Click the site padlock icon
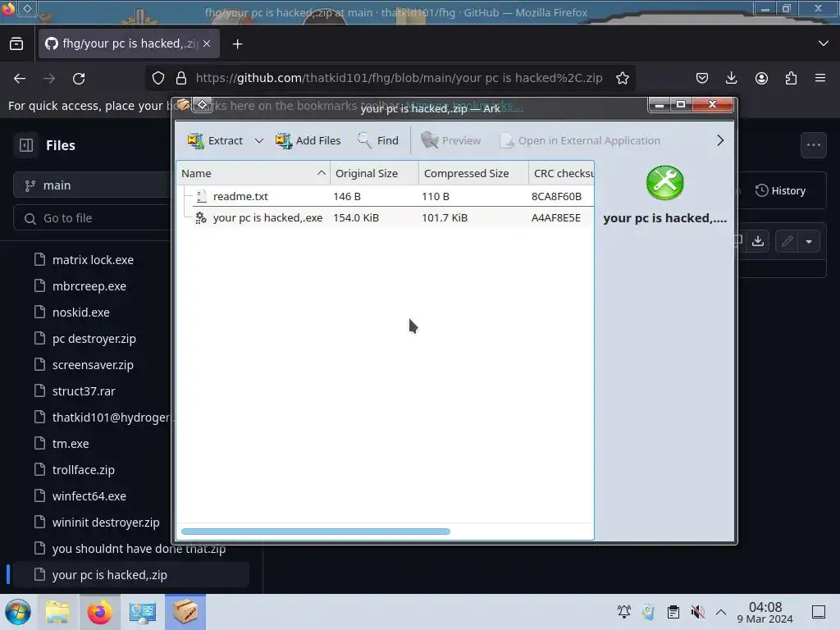 coord(181,78)
